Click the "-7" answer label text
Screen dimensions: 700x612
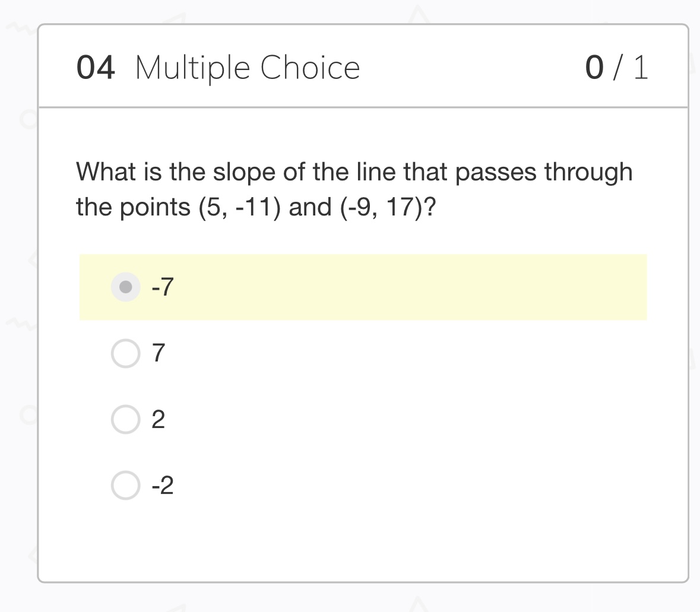pyautogui.click(x=162, y=287)
